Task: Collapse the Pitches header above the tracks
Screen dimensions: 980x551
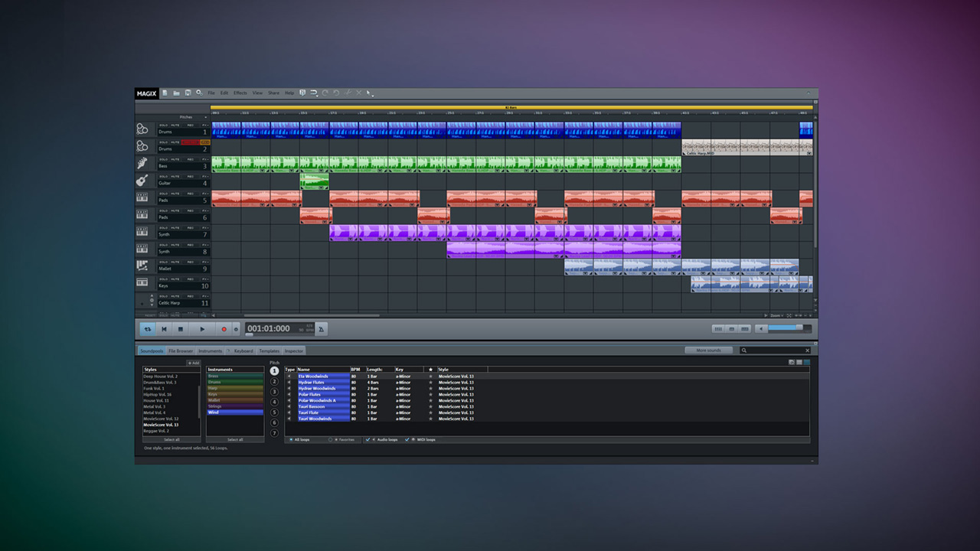Action: click(207, 117)
